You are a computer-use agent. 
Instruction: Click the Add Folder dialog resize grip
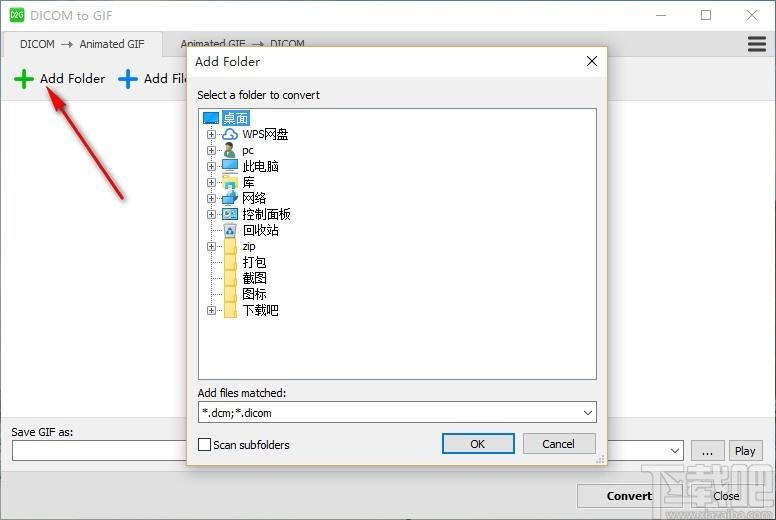pos(600,460)
